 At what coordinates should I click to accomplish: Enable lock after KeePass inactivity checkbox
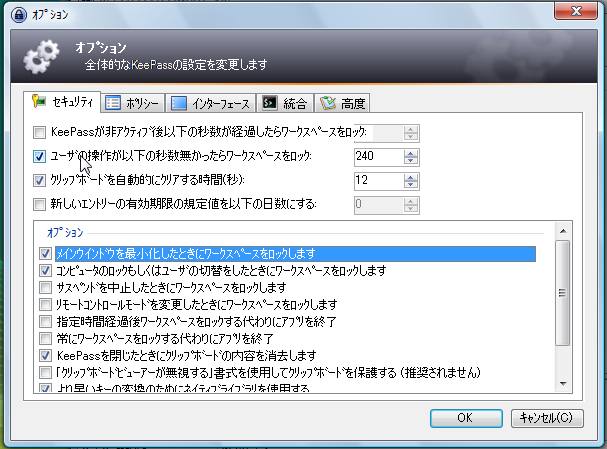[39, 133]
